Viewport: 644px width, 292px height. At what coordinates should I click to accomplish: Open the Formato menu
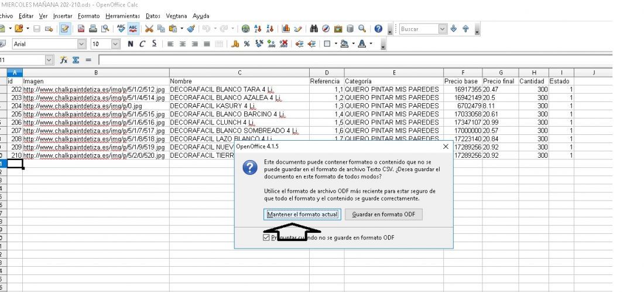[89, 16]
